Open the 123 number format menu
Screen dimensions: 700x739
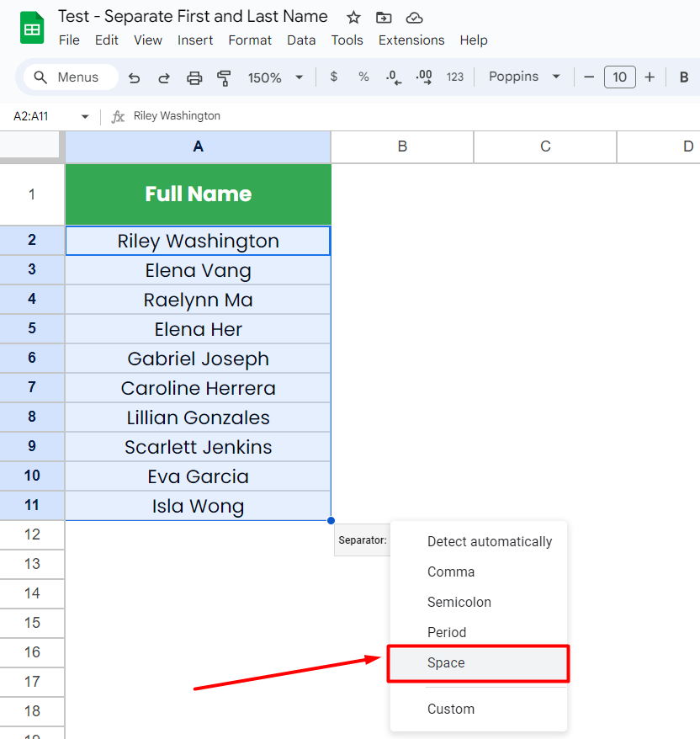click(x=455, y=77)
